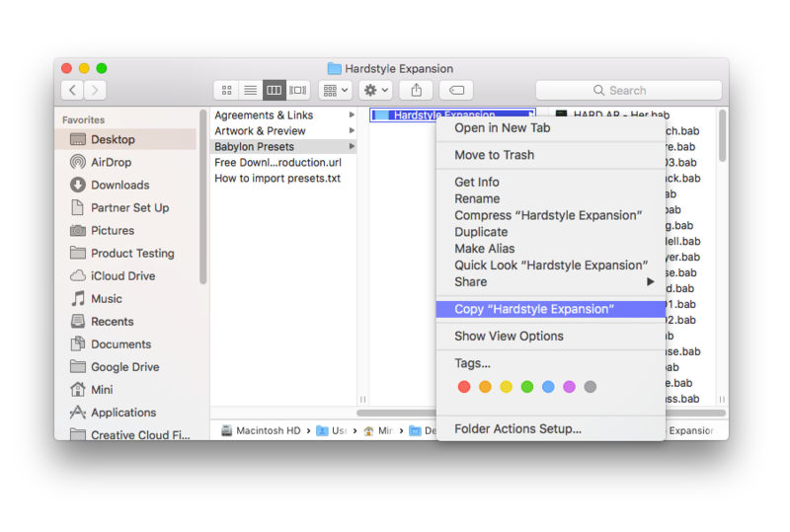
Task: Click the Edit Tags toolbar icon
Action: (456, 90)
